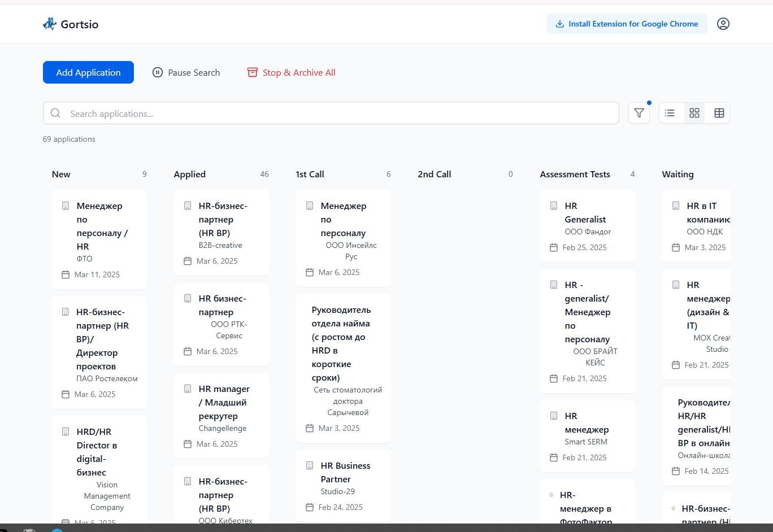Click calendar icon beside Mar 11, 2025
Screen dimensions: 773x532
(66, 274)
